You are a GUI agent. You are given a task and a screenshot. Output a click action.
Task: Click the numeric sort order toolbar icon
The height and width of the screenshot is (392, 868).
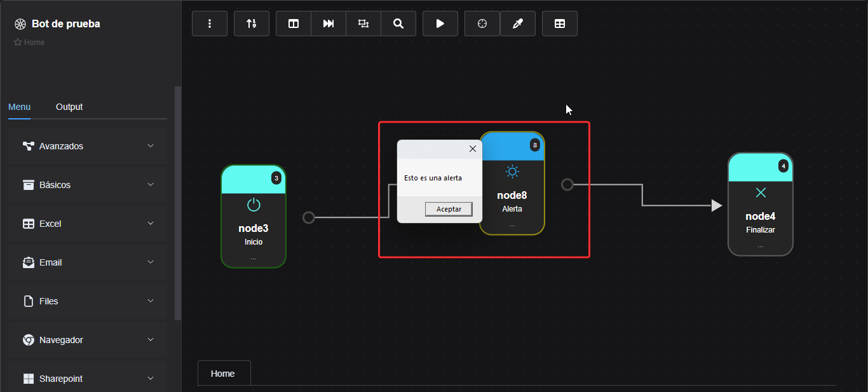coord(252,24)
